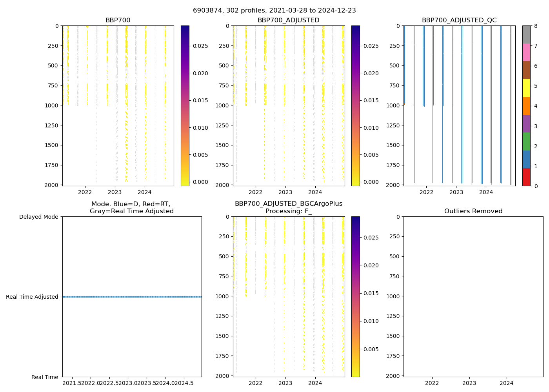Viewport: 549px width, 392px height.
Task: Click the BBP700_ADJUSTED_QC plot title
Action: [459, 20]
